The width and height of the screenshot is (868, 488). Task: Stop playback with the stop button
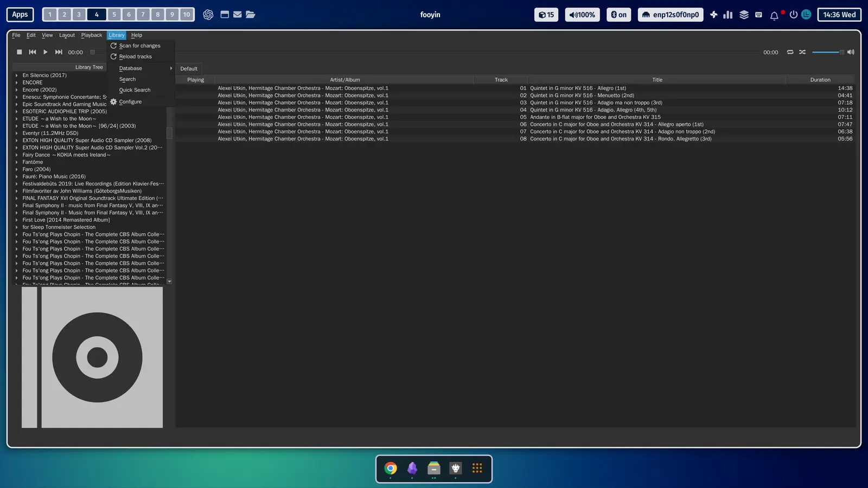(x=19, y=52)
